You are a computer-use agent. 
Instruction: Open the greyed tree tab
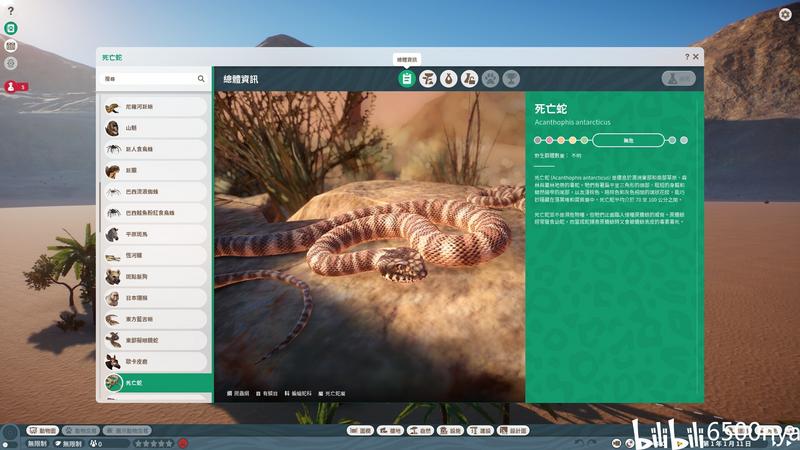(x=511, y=79)
